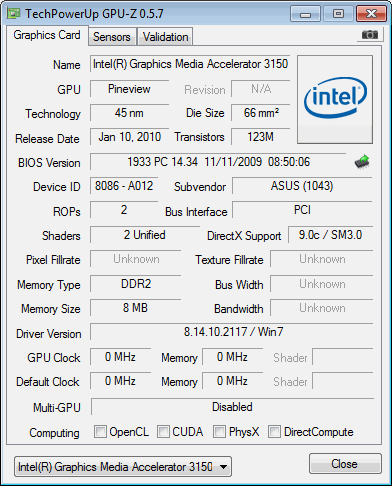The image size is (392, 486).
Task: Maximize the GPU-Z window
Action: [x=338, y=14]
